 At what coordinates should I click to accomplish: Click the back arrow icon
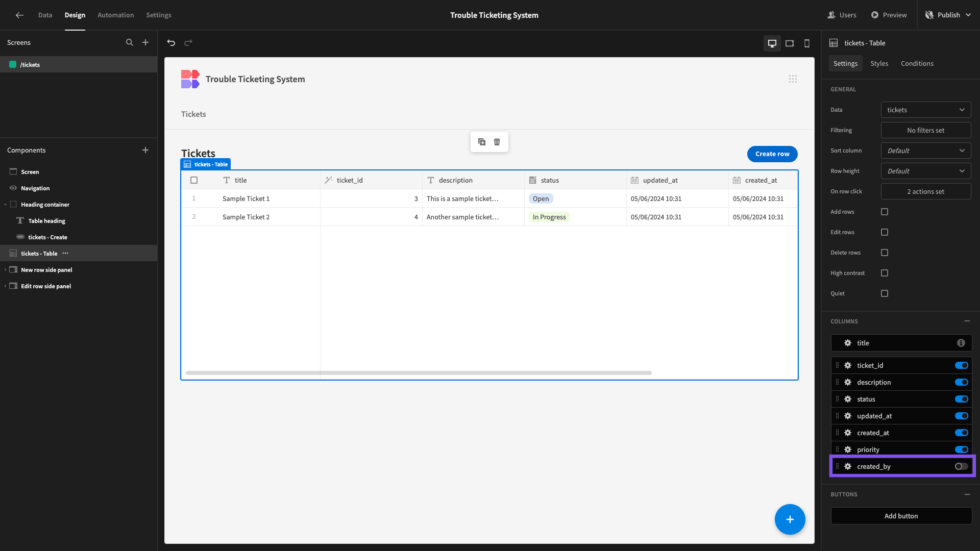coord(19,15)
